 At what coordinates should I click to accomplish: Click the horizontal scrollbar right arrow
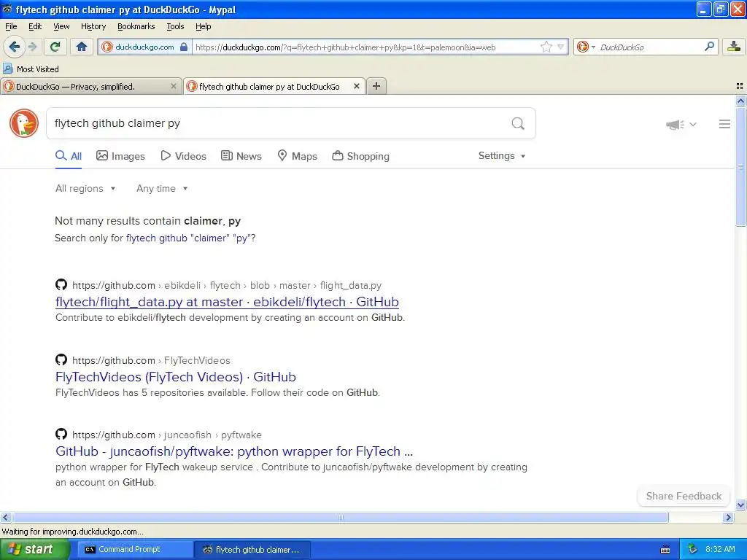[x=728, y=517]
